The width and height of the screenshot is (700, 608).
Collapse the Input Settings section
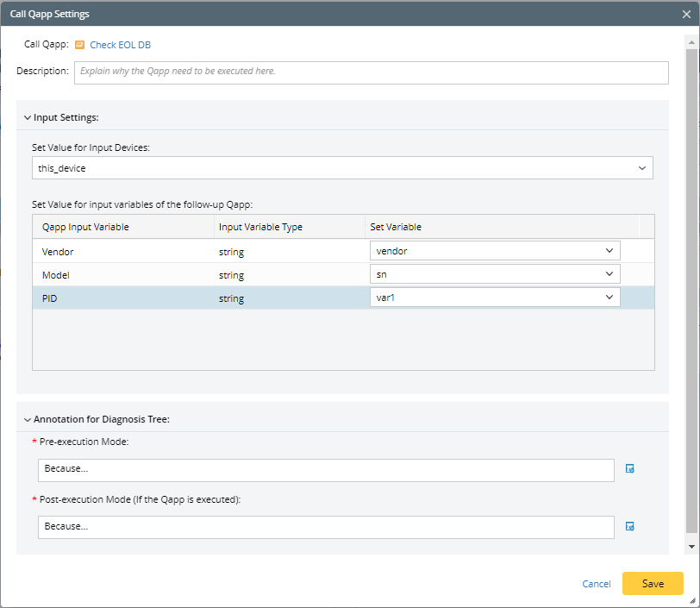28,117
